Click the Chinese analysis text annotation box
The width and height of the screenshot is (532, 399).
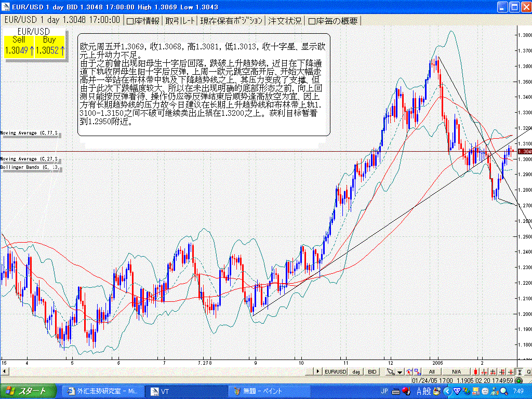point(204,85)
